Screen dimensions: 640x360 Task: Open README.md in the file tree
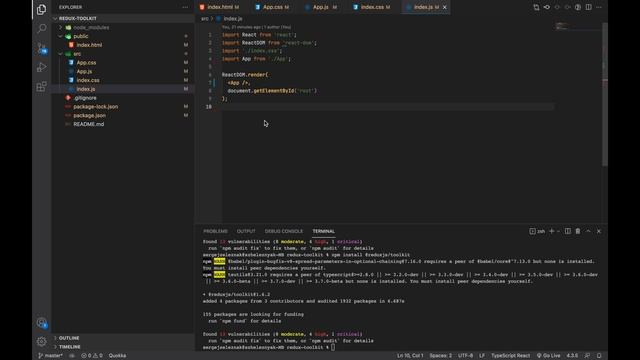click(x=89, y=124)
